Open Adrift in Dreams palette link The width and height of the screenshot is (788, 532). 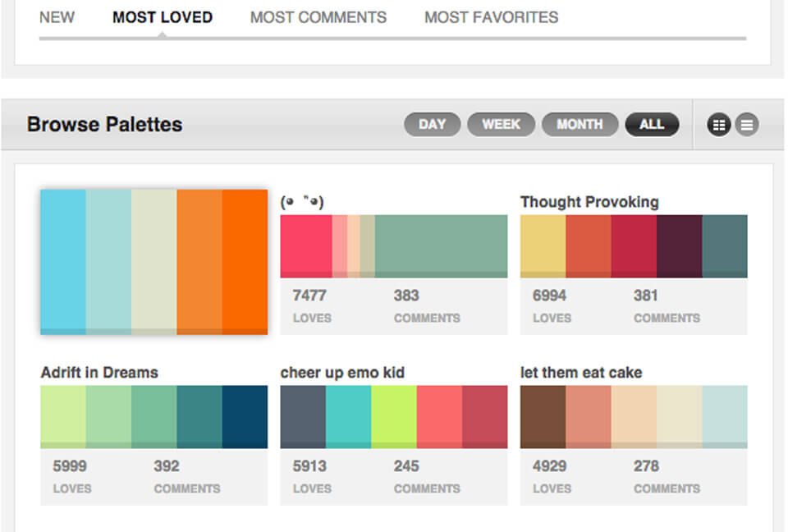coord(99,373)
